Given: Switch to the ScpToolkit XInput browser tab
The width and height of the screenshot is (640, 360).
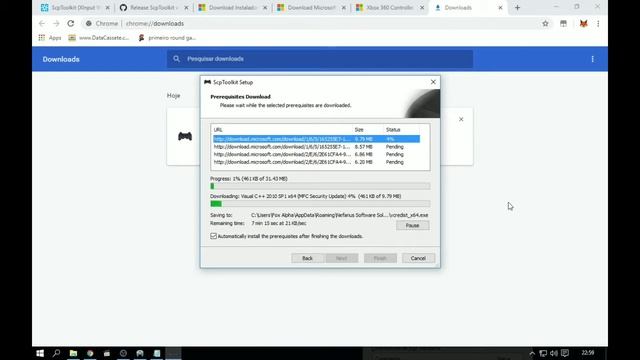Looking at the screenshot, I should pos(75,8).
